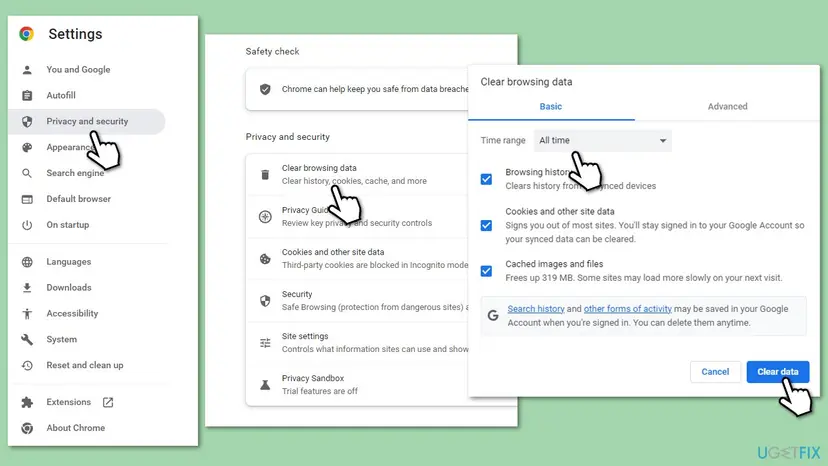Open Security Safe Browsing row
This screenshot has height=466, width=828.
click(357, 301)
